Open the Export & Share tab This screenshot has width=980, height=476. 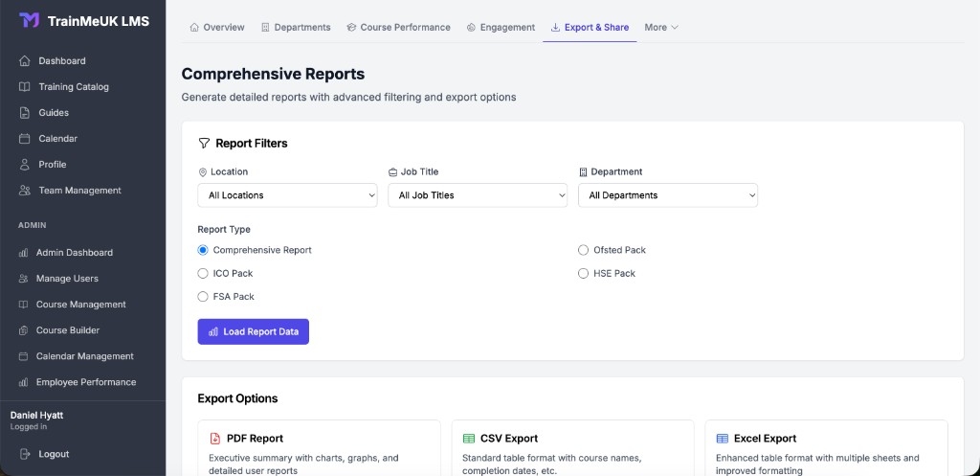tap(590, 28)
